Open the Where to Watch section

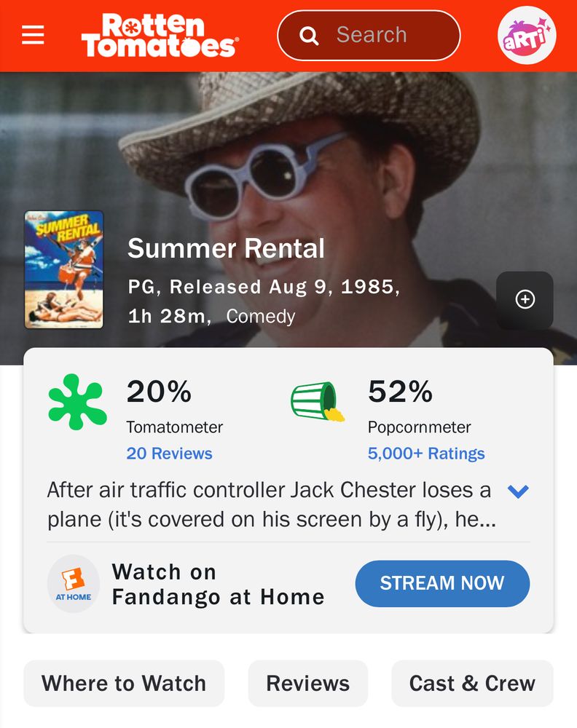coord(124,683)
